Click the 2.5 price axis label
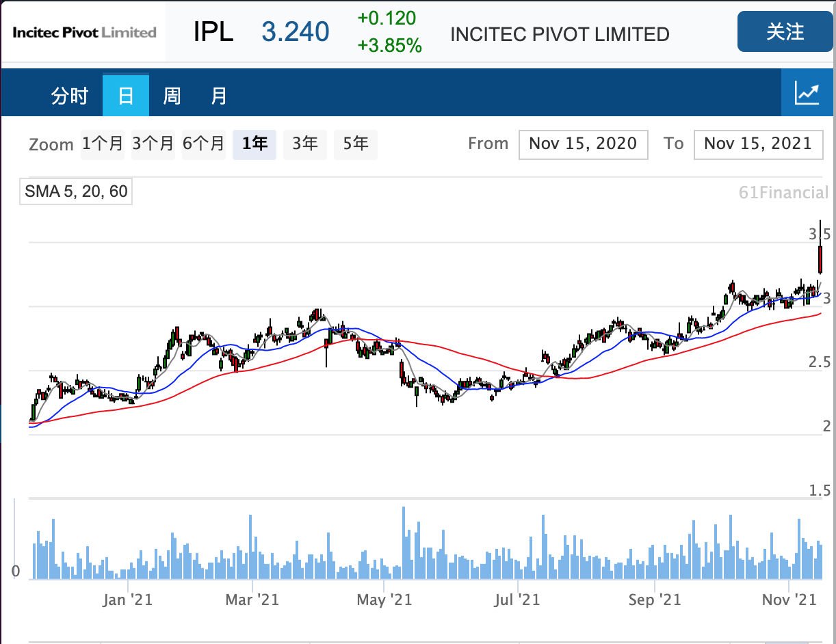Image resolution: width=836 pixels, height=644 pixels. coord(820,362)
